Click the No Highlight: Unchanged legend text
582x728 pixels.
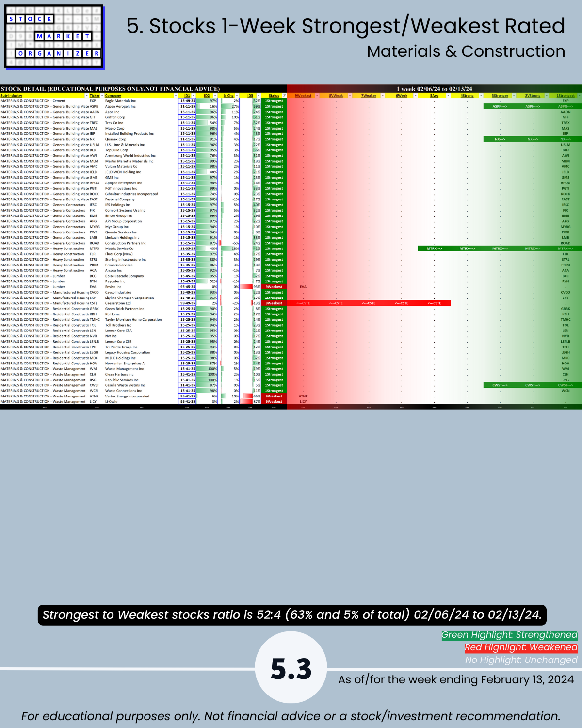(521, 660)
